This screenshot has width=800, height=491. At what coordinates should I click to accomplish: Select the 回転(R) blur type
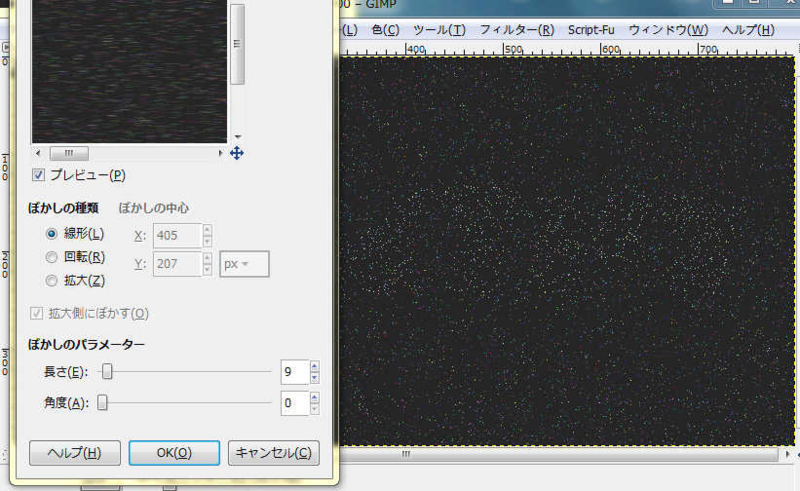click(x=52, y=257)
